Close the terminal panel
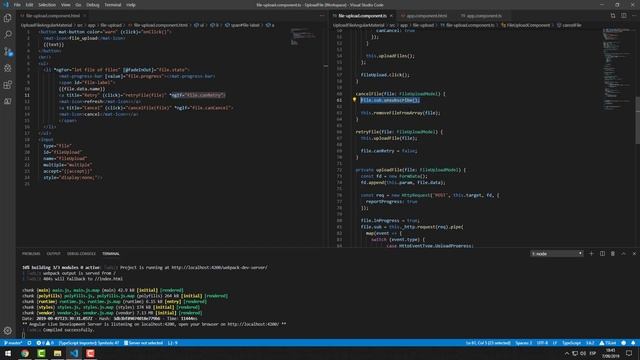Image resolution: width=640 pixels, height=360 pixels. click(634, 253)
